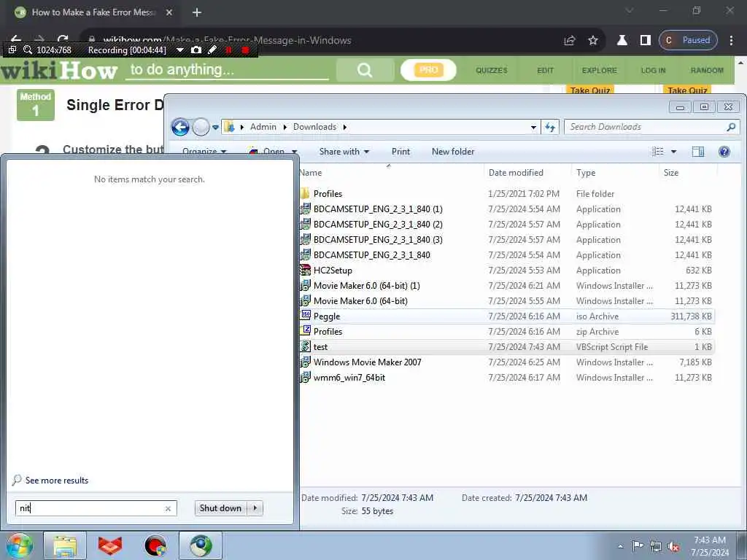Viewport: 747px width, 560px height.
Task: Select BDCAMSETUP_ENG_2_3_1_840 (3) file
Action: click(378, 239)
